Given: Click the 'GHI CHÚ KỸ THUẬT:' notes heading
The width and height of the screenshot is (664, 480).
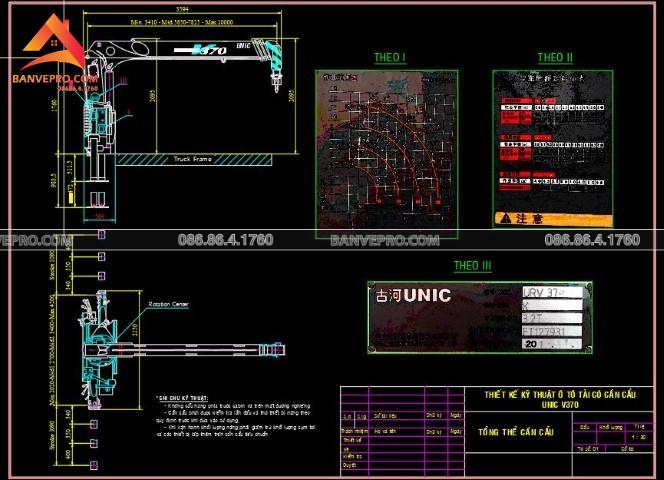Looking at the screenshot, I should click(182, 398).
